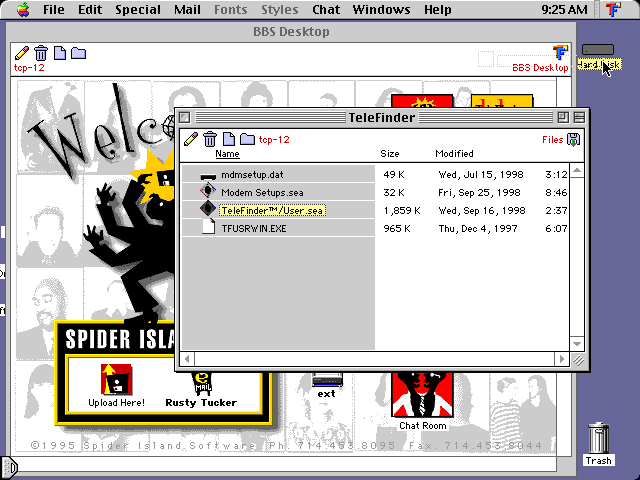Click the TeleFinder resize grip corner

pos(578,360)
